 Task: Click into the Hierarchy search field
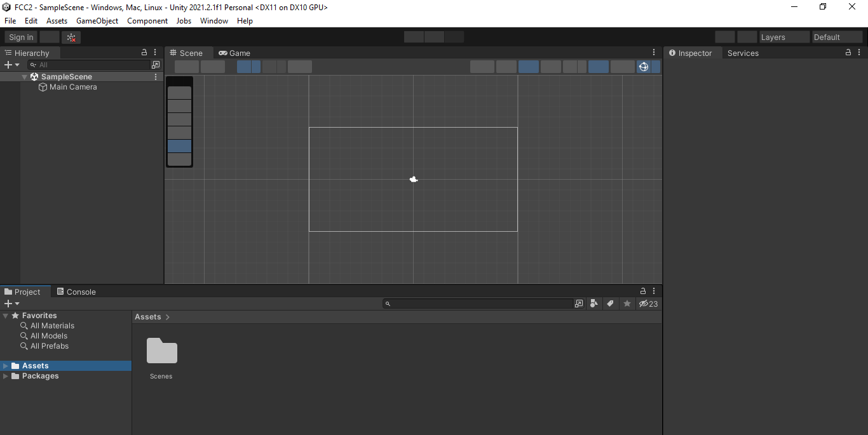click(x=88, y=65)
